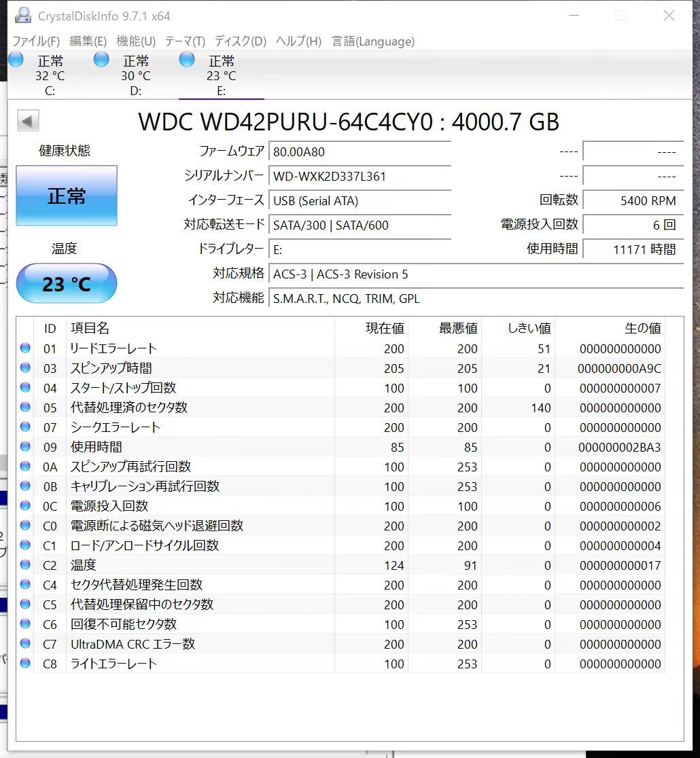
Task: Click the interface field USB (Serial ATA)
Action: 360,200
